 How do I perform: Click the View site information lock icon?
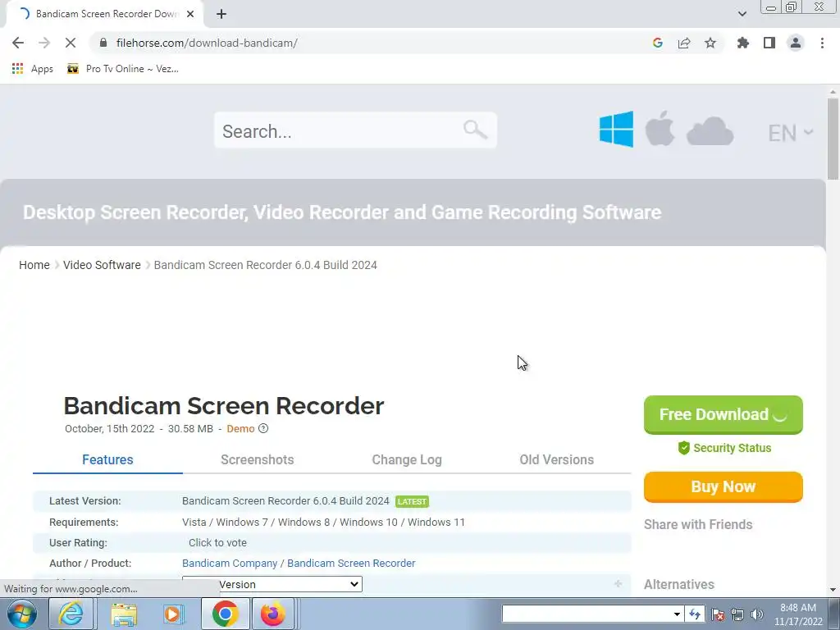tap(103, 43)
